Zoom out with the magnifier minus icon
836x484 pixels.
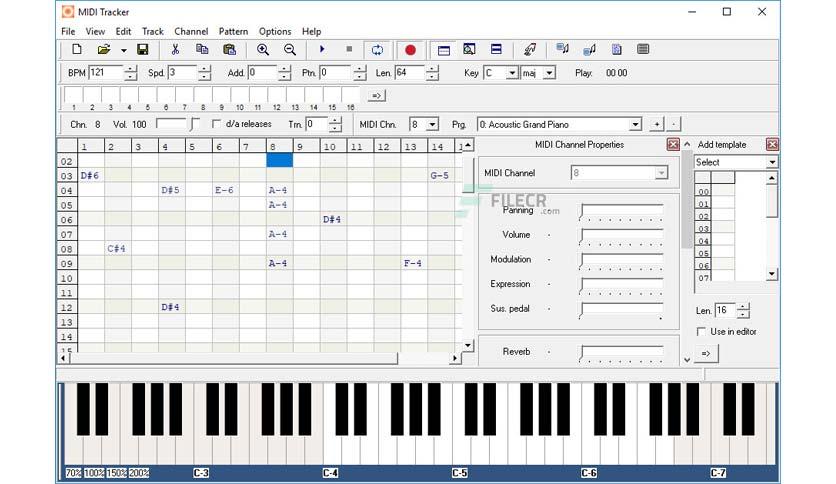(290, 50)
